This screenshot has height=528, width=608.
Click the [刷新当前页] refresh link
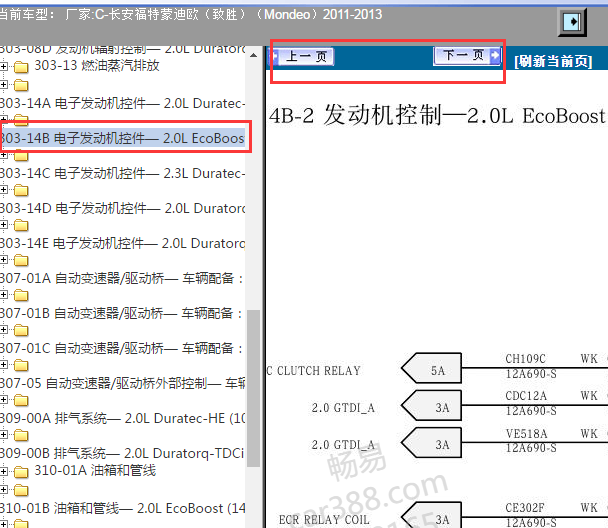553,61
